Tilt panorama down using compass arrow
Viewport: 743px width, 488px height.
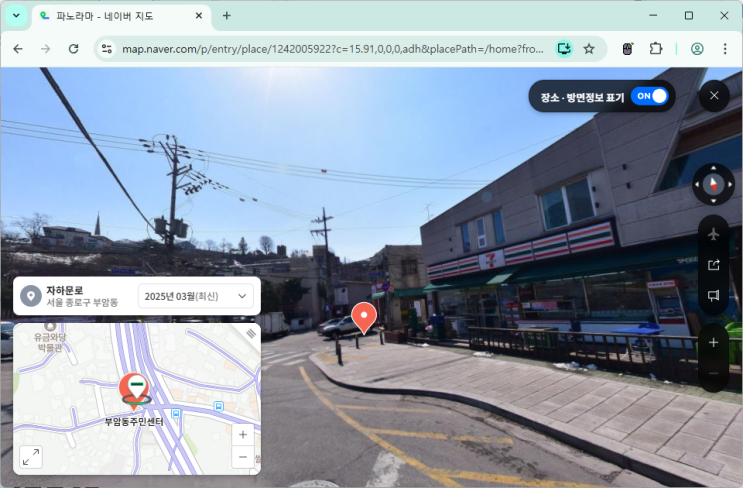pyautogui.click(x=713, y=201)
